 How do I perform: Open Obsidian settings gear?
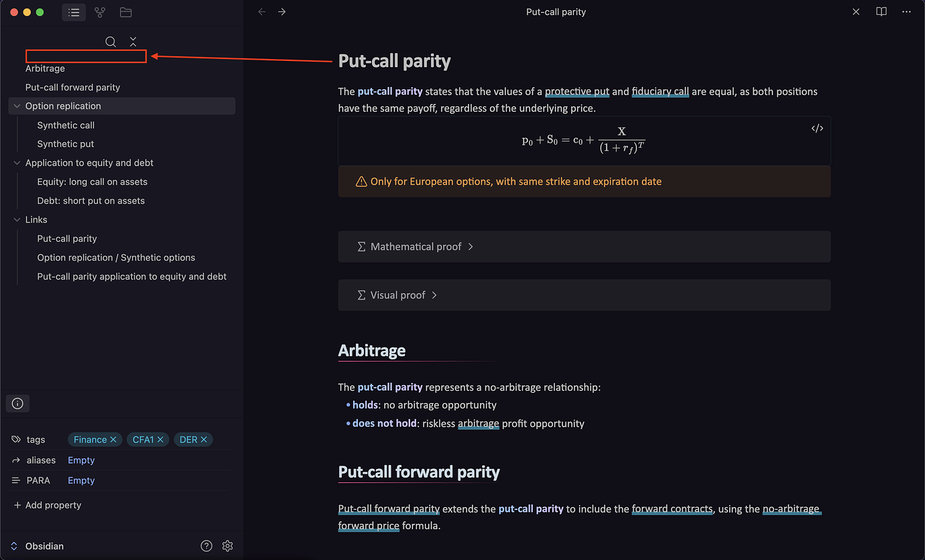coord(227,546)
